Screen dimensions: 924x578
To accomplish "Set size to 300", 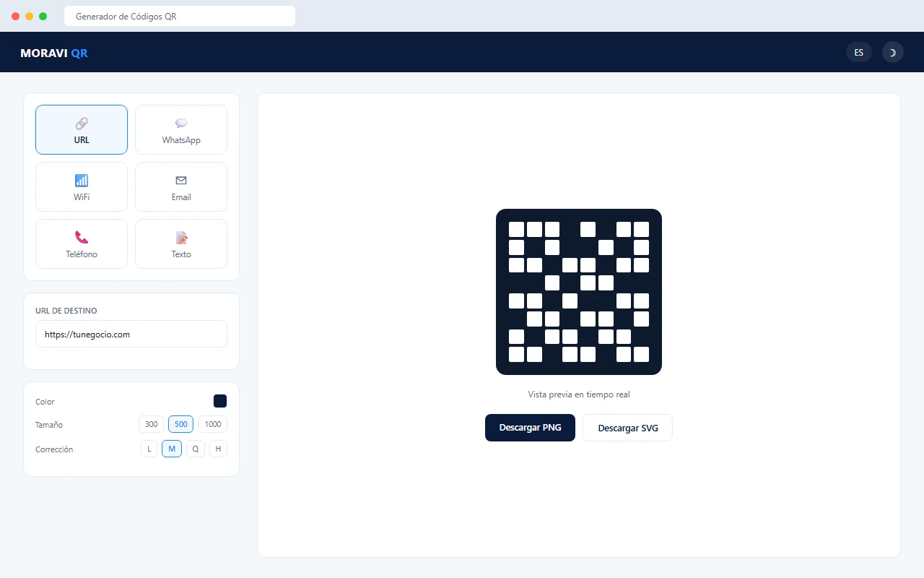I will point(152,424).
